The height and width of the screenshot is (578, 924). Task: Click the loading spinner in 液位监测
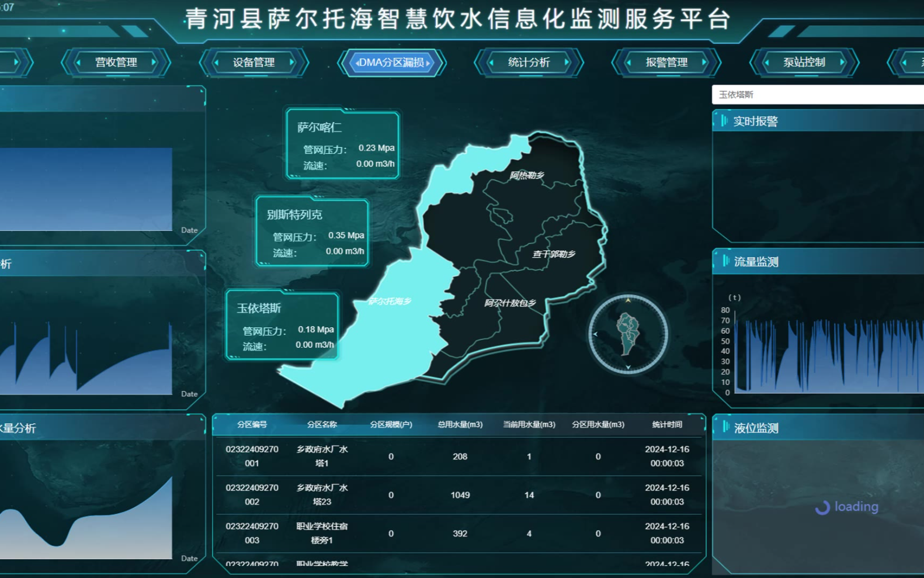pyautogui.click(x=822, y=507)
